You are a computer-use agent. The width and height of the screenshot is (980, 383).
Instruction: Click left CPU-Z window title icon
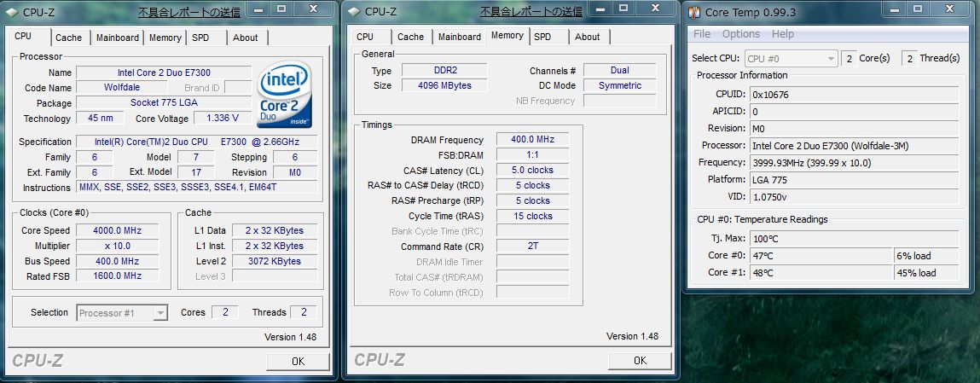(11, 12)
